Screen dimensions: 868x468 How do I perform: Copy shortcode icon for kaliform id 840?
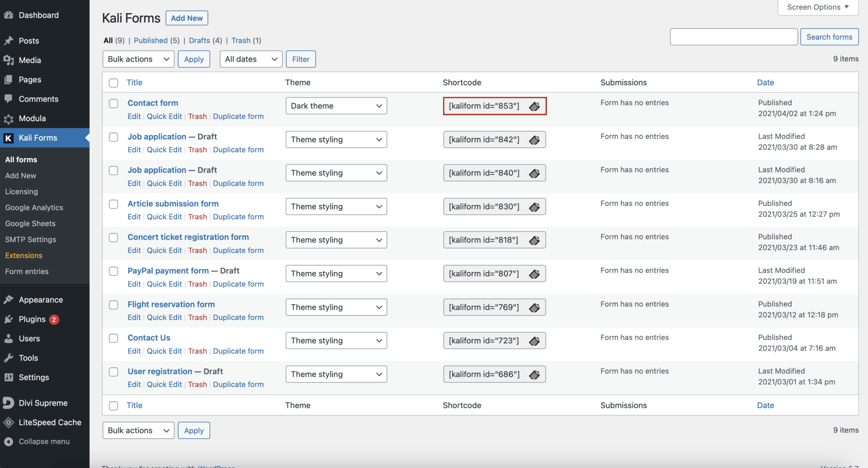click(x=534, y=173)
